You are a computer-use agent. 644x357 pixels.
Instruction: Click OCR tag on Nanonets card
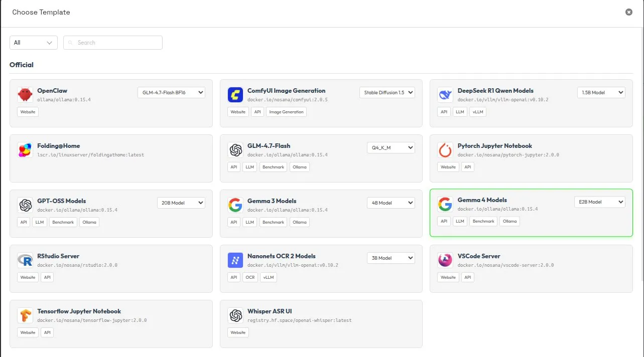coord(250,277)
